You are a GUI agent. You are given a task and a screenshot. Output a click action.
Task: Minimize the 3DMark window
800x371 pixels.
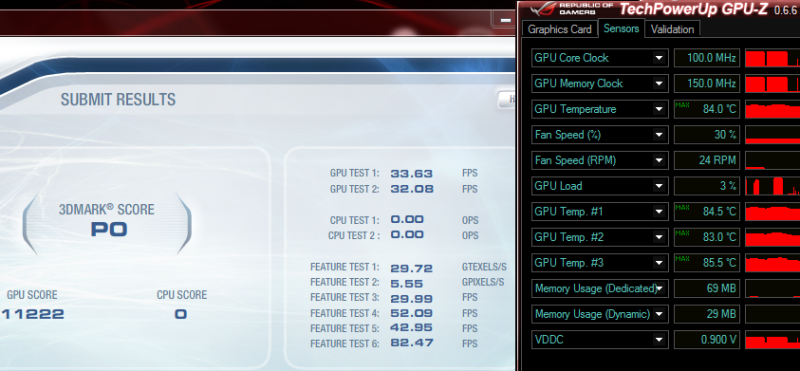point(505,20)
